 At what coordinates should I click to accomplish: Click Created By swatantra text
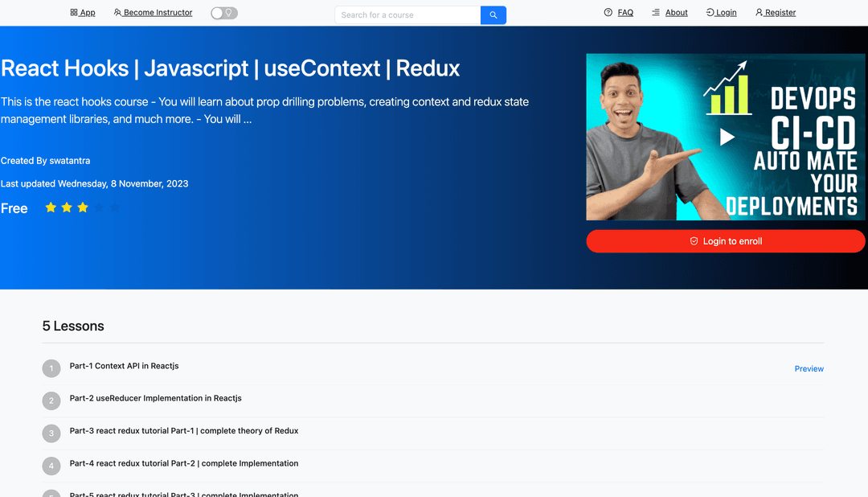(45, 161)
